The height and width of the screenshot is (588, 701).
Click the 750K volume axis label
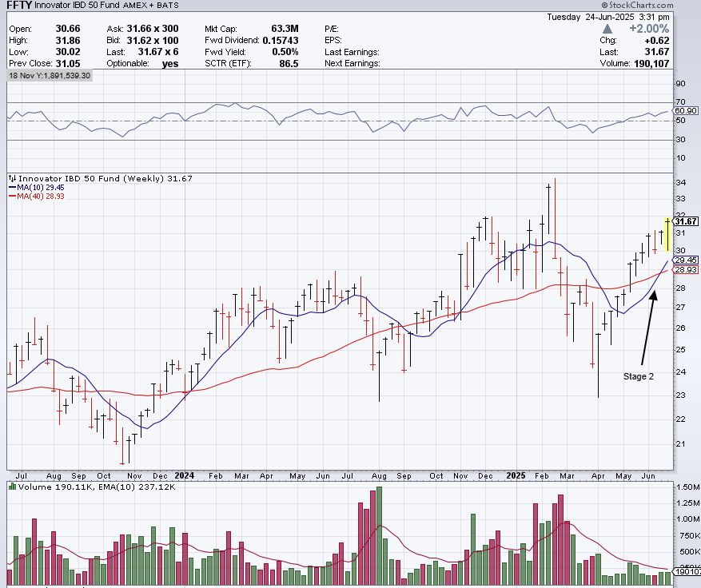point(690,536)
